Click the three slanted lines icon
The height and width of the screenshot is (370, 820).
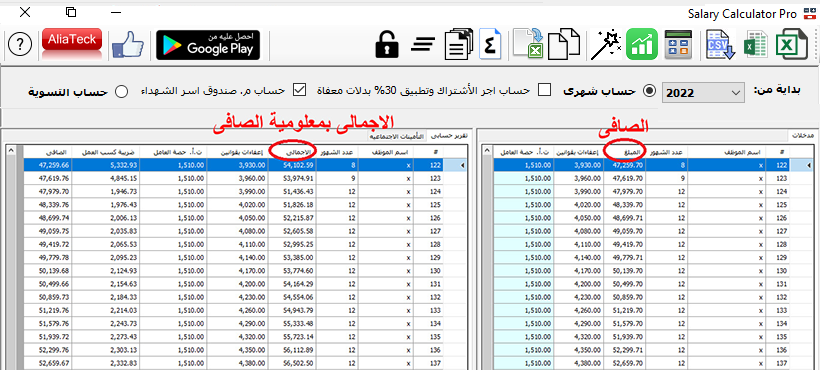423,45
